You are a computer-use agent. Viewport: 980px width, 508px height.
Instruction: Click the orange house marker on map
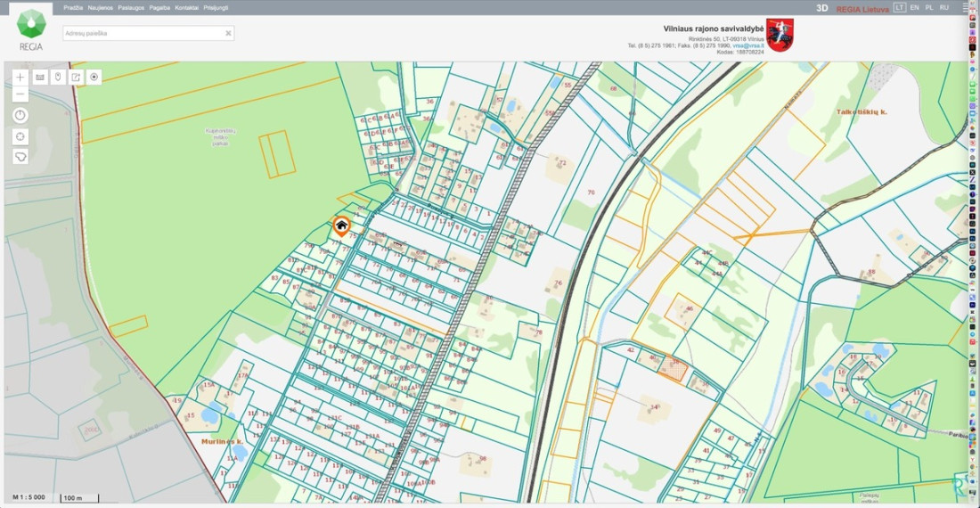[341, 226]
